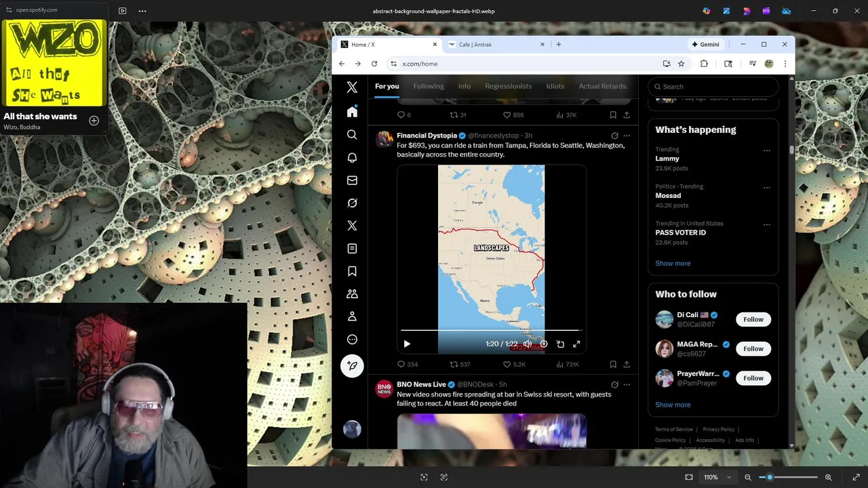This screenshot has height=488, width=868.
Task: Expand video to fullscreen
Action: click(x=576, y=344)
